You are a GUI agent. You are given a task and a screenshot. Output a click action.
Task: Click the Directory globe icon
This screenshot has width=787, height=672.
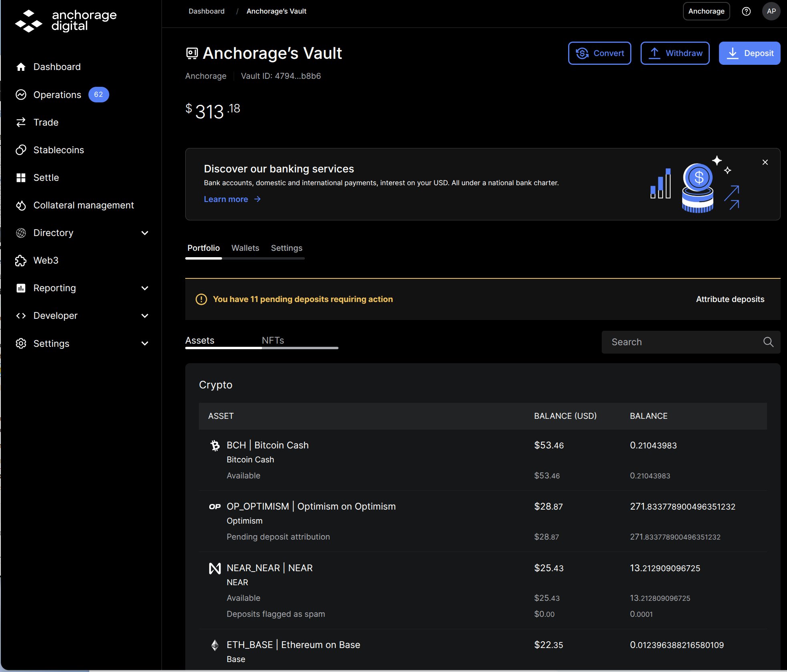click(x=21, y=233)
